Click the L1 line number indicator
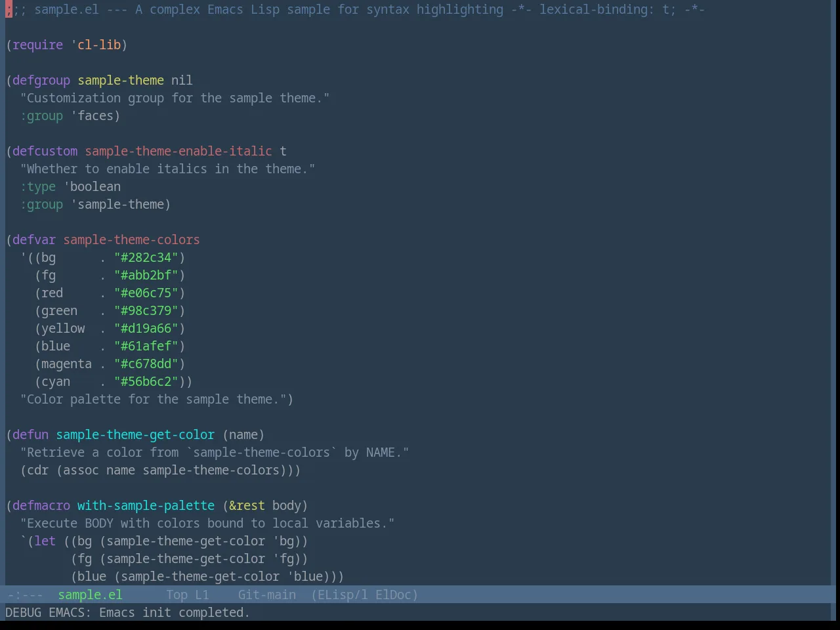This screenshot has width=840, height=630. coord(201,595)
